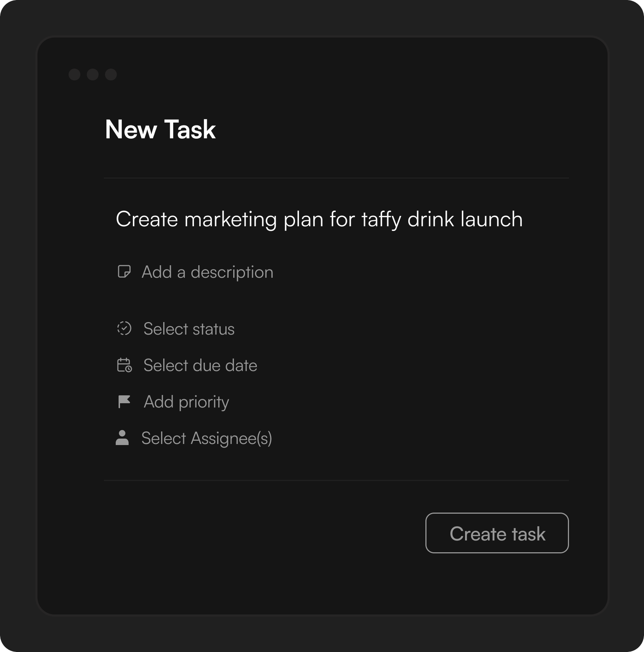Click the Add priority text
Image resolution: width=644 pixels, height=652 pixels.
[x=186, y=402]
